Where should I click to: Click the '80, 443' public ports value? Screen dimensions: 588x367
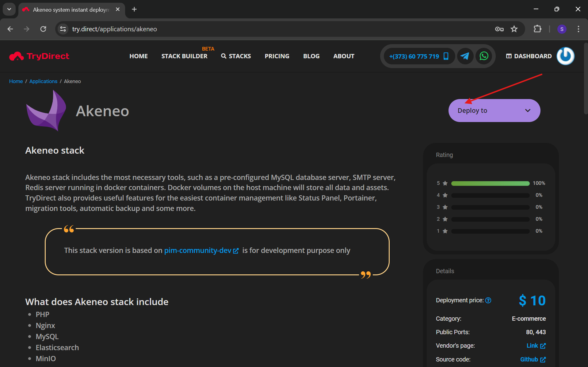[536, 332]
